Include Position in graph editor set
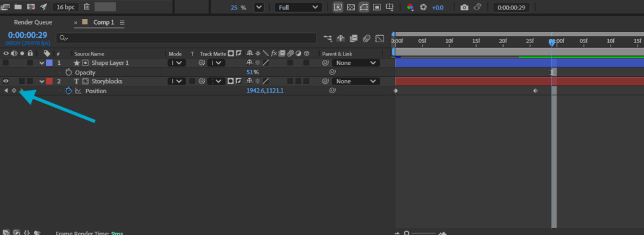644x235 pixels. pyautogui.click(x=78, y=91)
